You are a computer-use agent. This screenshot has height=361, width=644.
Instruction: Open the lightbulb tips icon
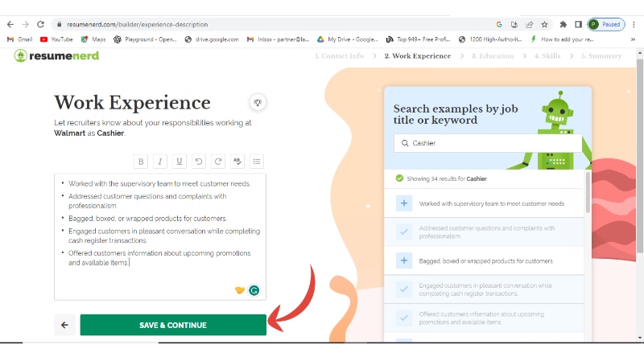pyautogui.click(x=258, y=102)
